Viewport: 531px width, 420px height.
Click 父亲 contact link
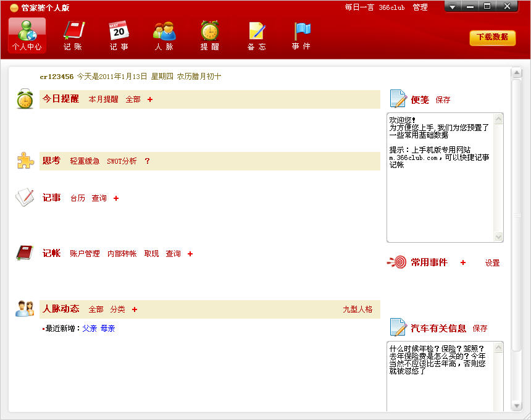[90, 329]
